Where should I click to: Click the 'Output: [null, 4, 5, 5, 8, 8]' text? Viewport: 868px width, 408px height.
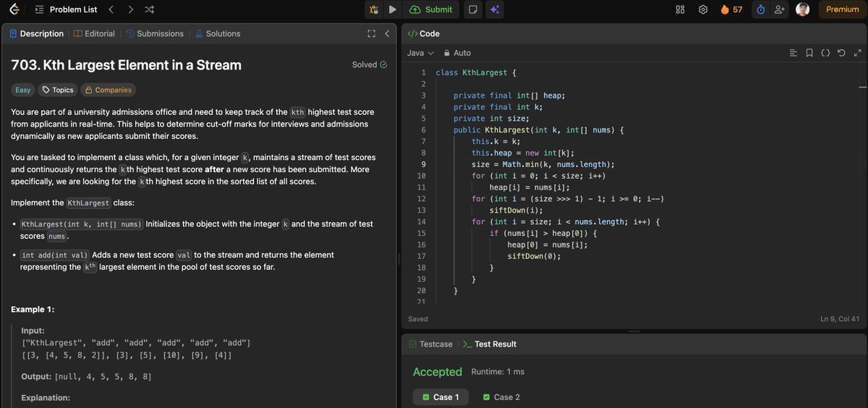tap(86, 377)
